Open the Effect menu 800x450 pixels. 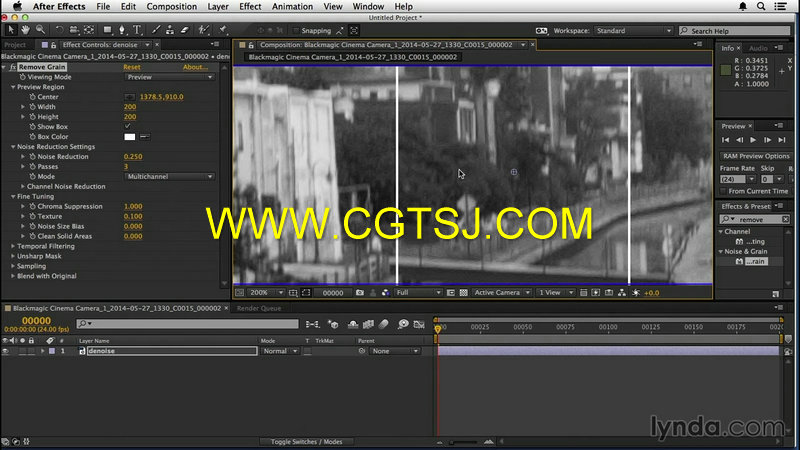(250, 7)
